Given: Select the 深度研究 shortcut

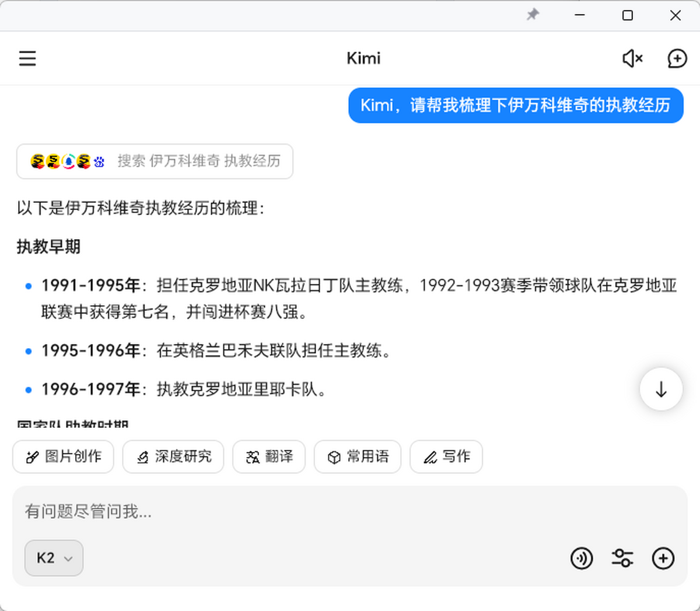Looking at the screenshot, I should coord(173,457).
